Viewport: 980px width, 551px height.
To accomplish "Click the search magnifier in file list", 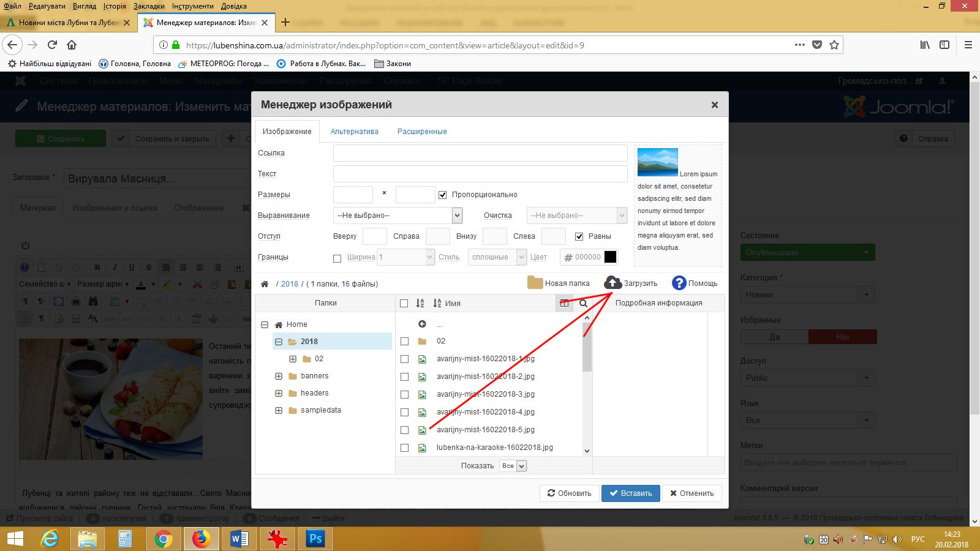I will tap(583, 303).
